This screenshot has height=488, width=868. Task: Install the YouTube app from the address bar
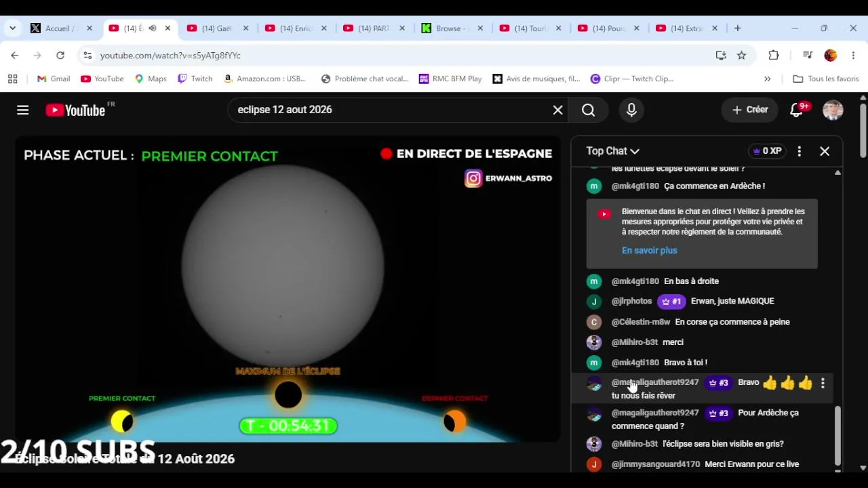point(721,56)
